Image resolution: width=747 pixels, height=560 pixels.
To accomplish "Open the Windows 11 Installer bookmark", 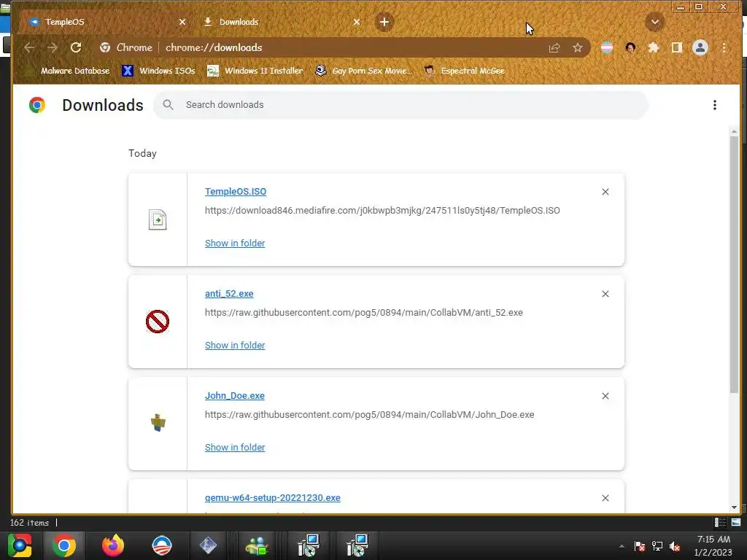I will click(255, 71).
